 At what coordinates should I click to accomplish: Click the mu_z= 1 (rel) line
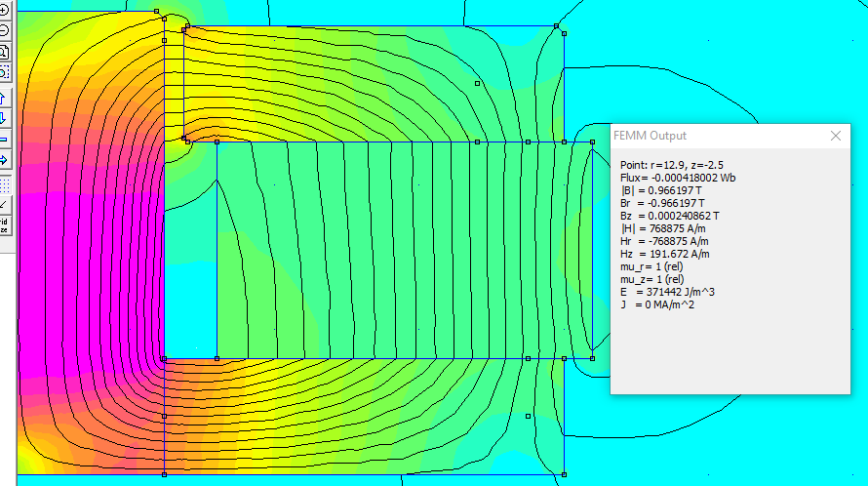click(652, 280)
